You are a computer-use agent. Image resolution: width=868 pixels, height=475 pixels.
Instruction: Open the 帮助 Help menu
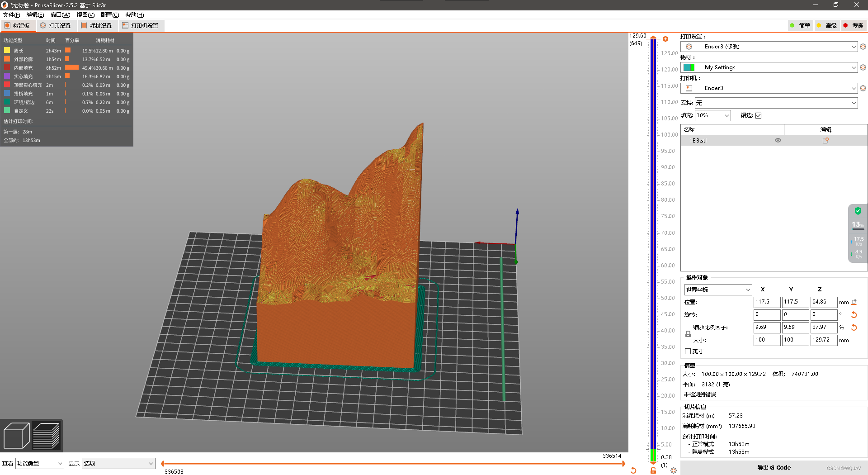coord(134,15)
